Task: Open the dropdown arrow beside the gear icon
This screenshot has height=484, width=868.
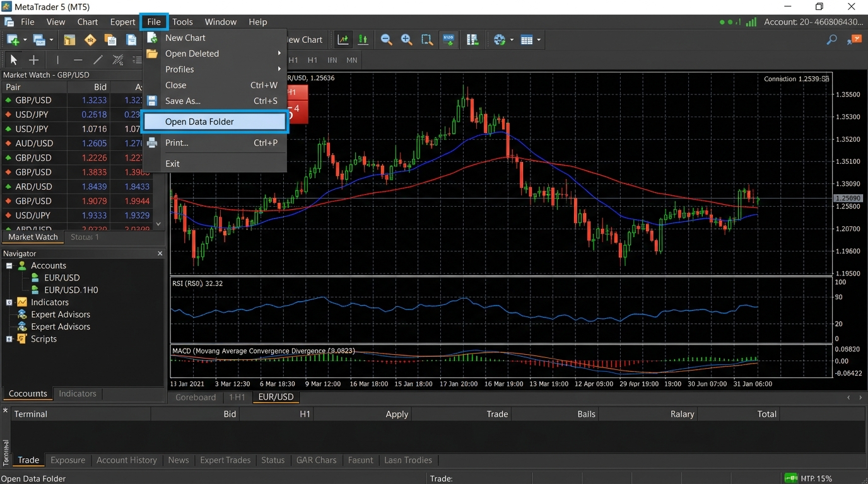Action: pyautogui.click(x=512, y=40)
